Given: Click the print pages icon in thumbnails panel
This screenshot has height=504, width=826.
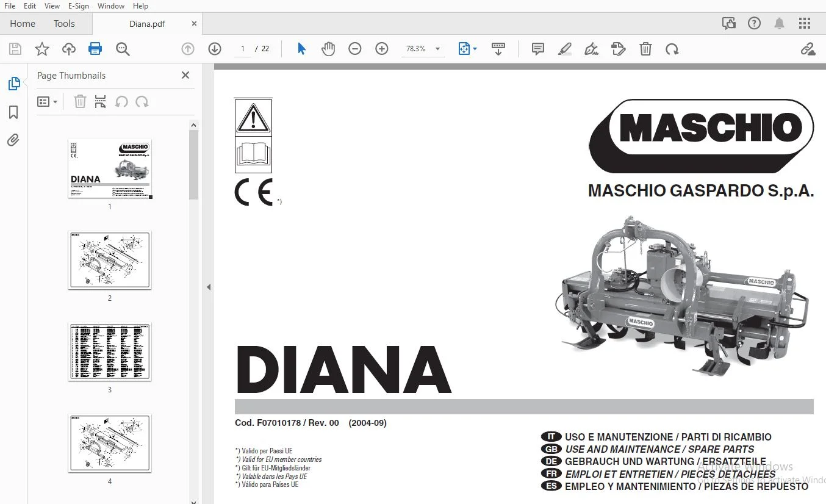Looking at the screenshot, I should (101, 102).
